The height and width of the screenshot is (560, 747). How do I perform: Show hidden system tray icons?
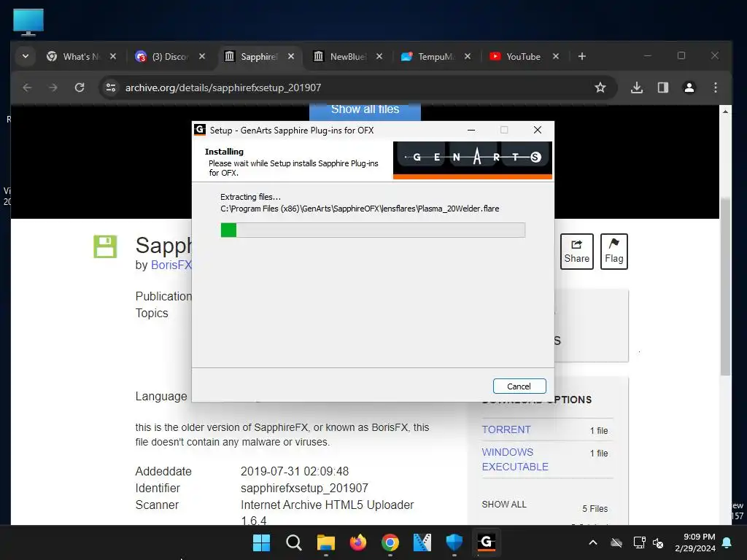[593, 542]
